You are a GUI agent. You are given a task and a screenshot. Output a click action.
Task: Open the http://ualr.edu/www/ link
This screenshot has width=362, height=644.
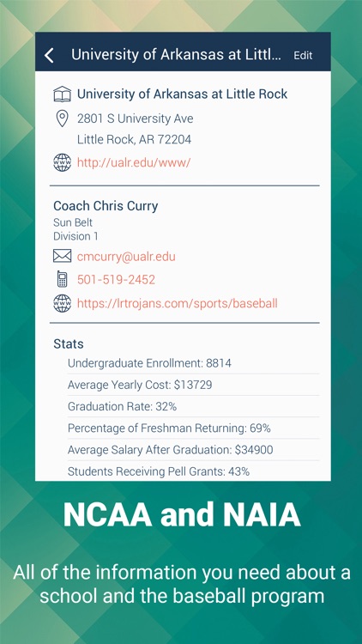134,163
